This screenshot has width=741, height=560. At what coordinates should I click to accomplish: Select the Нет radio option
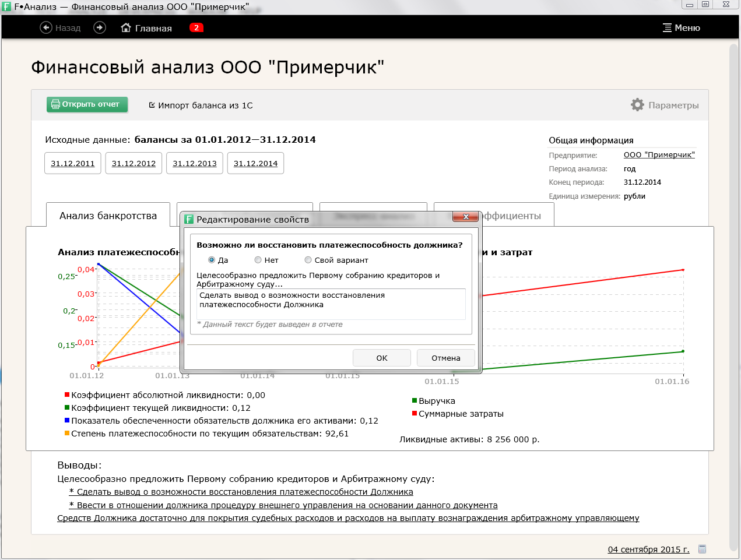click(x=258, y=260)
